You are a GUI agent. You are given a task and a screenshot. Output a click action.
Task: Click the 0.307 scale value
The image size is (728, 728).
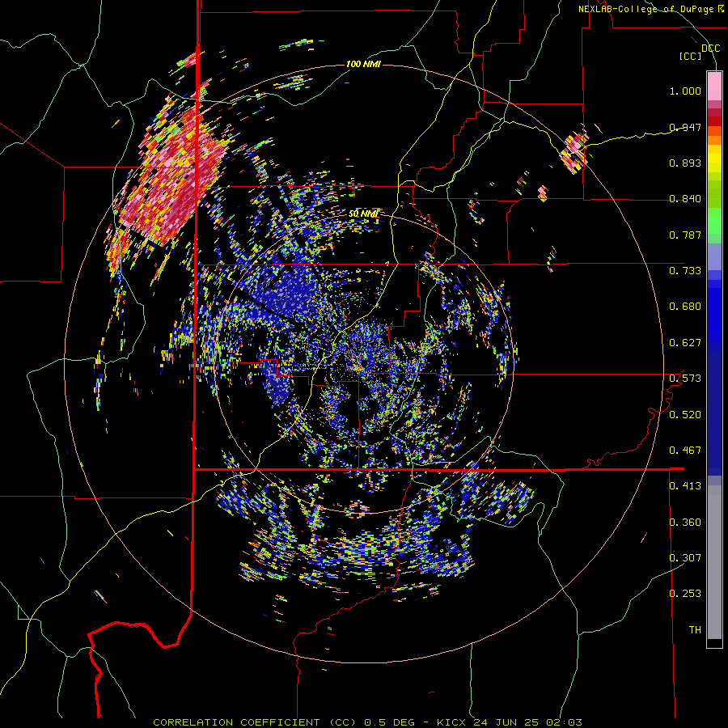click(685, 558)
